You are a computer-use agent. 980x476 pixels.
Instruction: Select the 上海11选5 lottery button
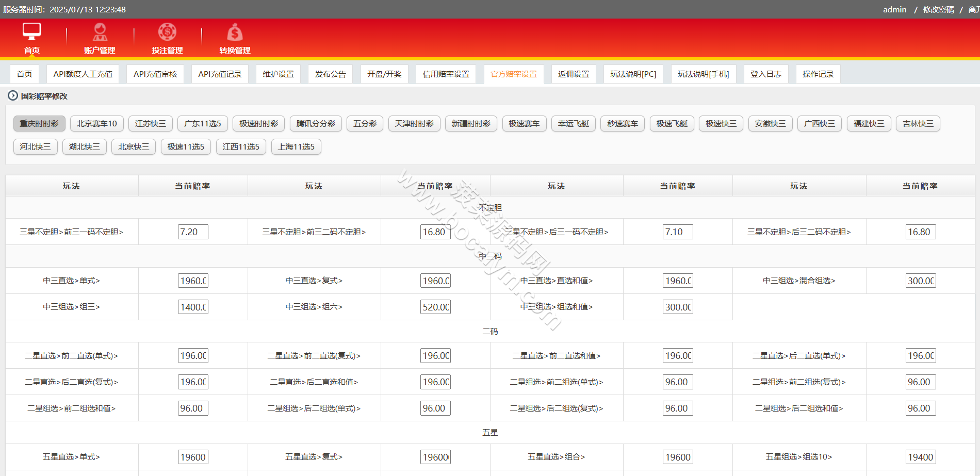[296, 146]
